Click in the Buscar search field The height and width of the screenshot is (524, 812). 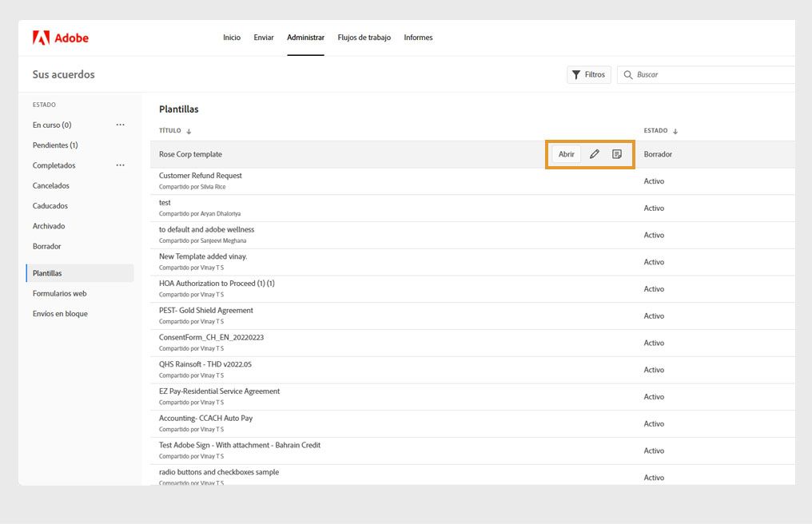click(x=711, y=74)
